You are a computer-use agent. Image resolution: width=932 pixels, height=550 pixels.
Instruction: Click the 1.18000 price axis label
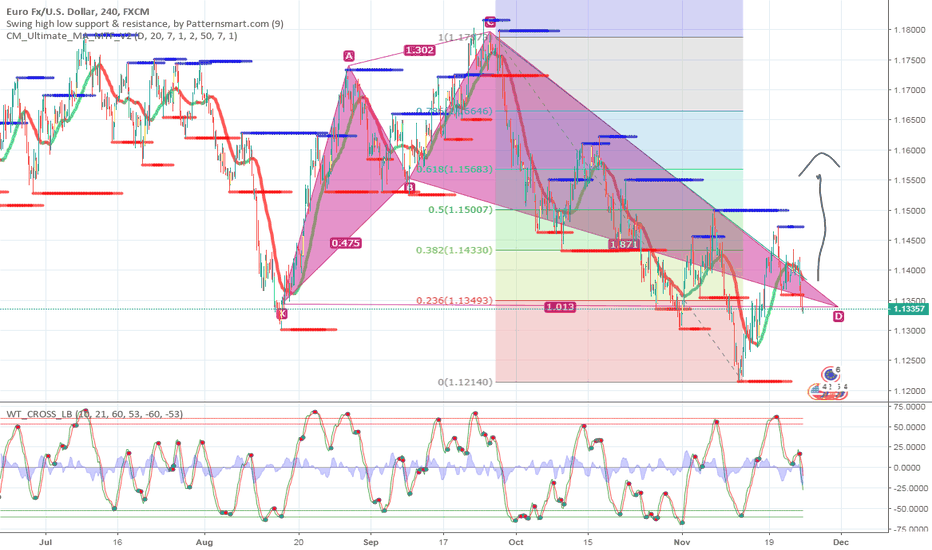[x=909, y=30]
